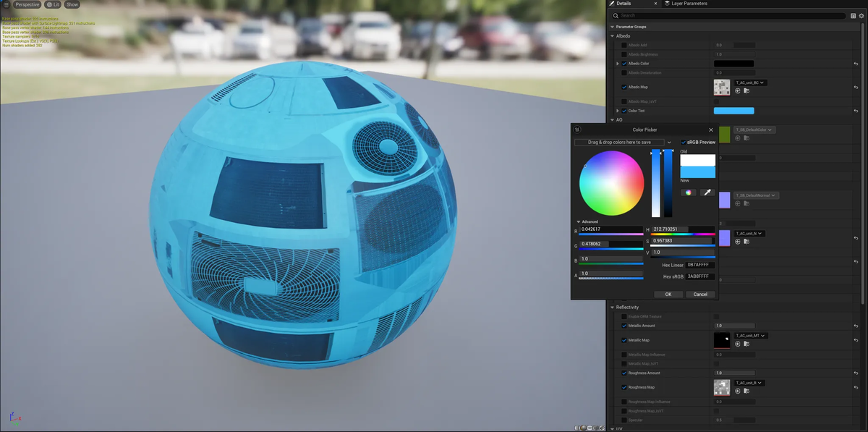Viewport: 868px width, 432px height.
Task: Close the Color Picker dialog
Action: point(710,130)
